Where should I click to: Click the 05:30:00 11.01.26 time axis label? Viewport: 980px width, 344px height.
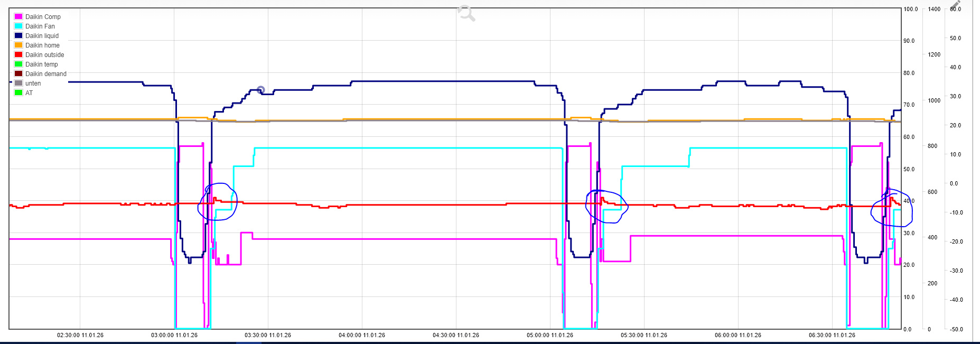pos(644,335)
